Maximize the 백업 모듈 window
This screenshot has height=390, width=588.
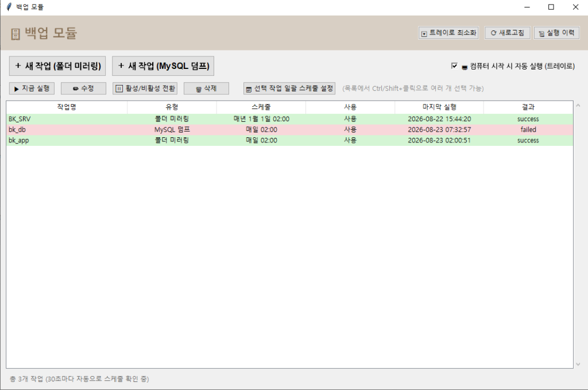coord(551,7)
